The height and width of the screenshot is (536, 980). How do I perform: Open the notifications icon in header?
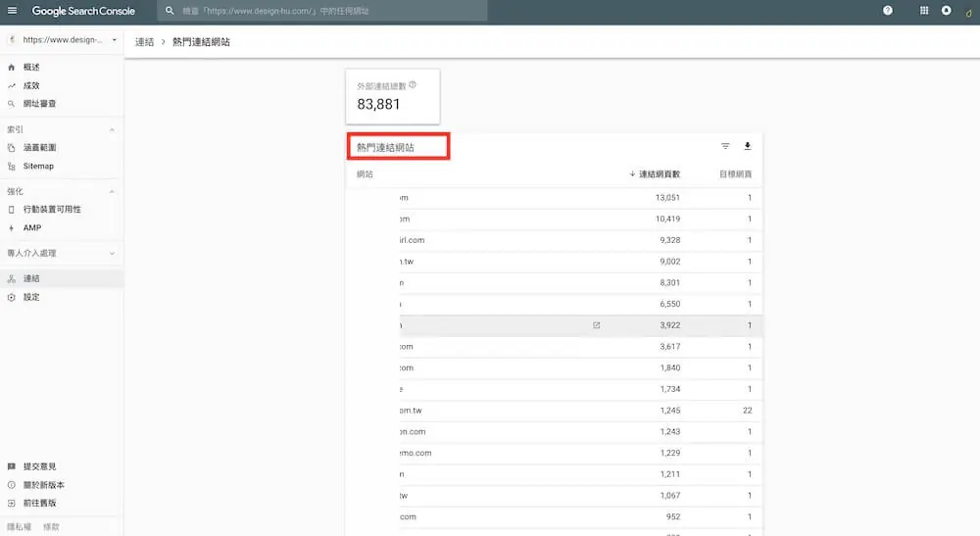947,10
